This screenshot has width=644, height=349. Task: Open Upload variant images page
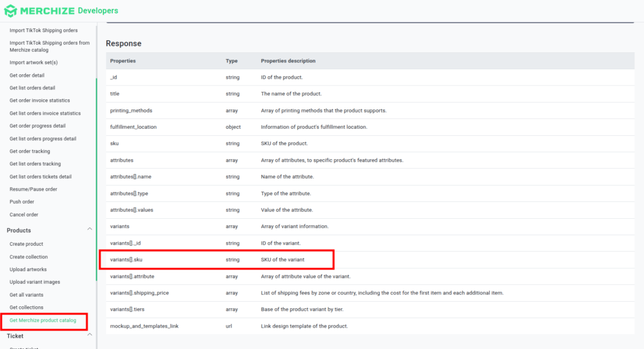35,282
